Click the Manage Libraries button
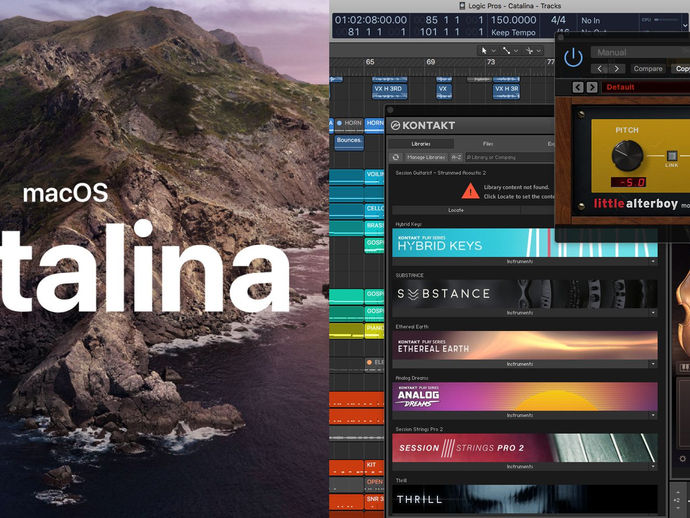 [x=426, y=157]
